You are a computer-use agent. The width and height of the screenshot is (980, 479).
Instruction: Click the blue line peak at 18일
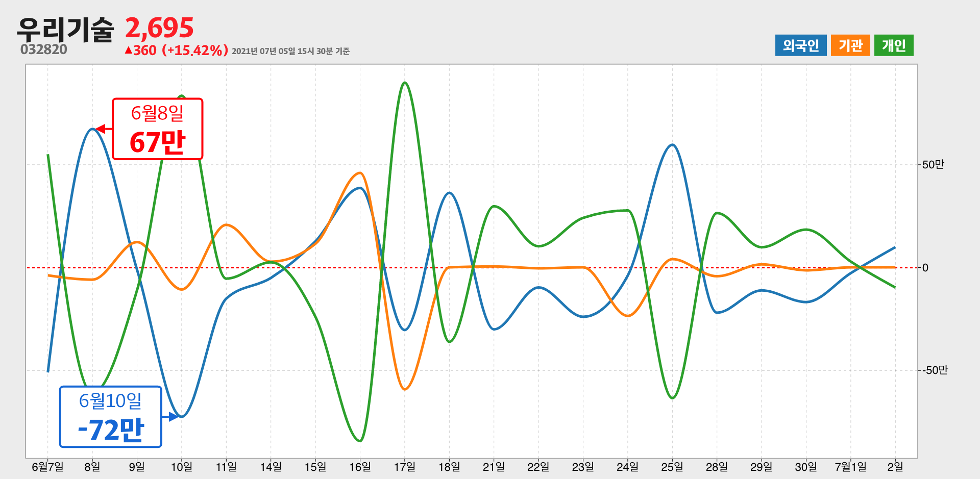click(x=449, y=193)
